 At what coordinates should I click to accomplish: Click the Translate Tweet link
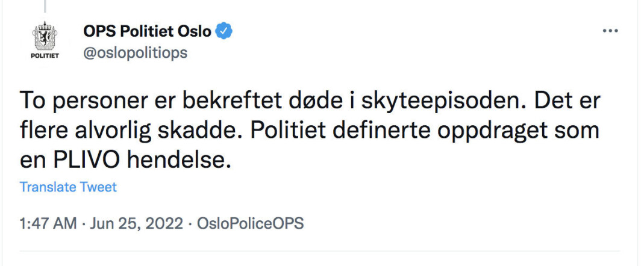point(68,187)
